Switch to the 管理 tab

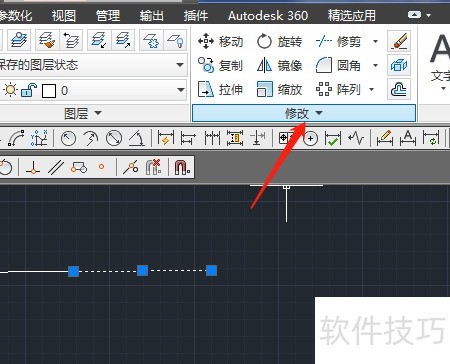point(107,15)
